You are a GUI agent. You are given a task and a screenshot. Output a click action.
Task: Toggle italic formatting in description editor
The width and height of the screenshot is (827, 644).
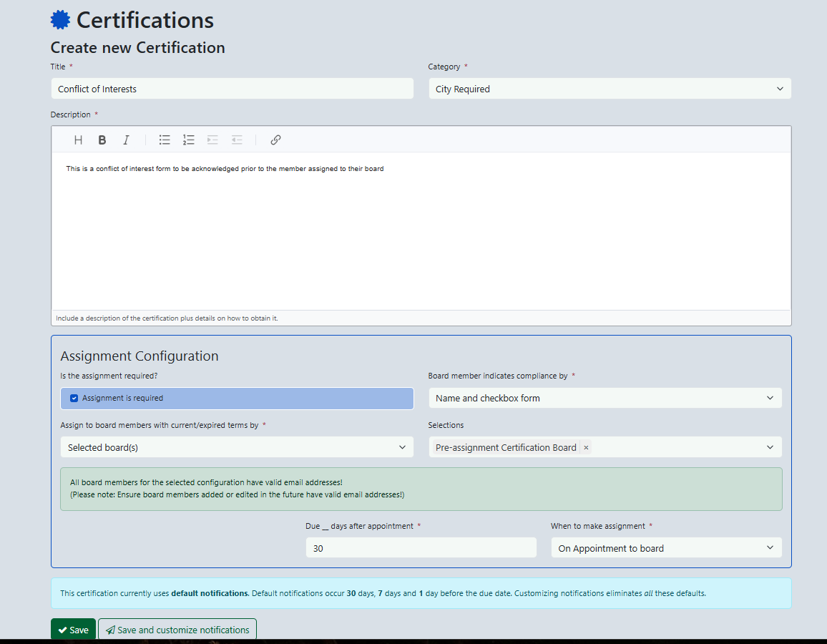coord(126,140)
